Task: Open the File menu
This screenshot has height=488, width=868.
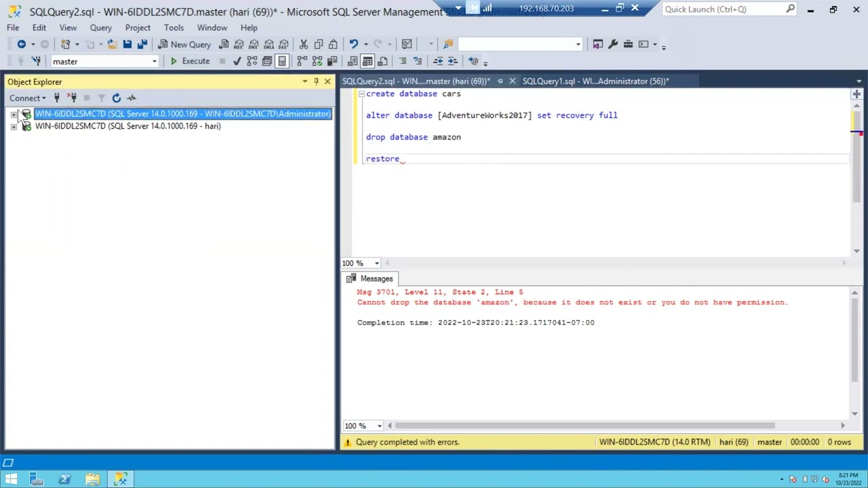Action: pyautogui.click(x=13, y=28)
